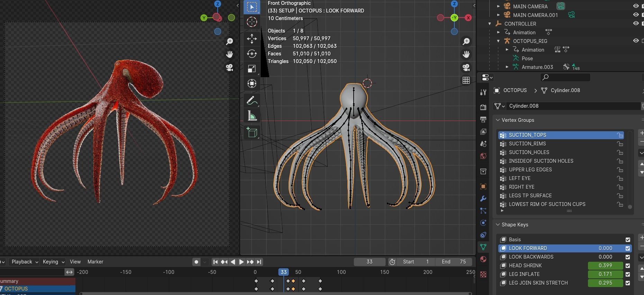Open the Output properties tab
The width and height of the screenshot is (644, 295).
[483, 119]
